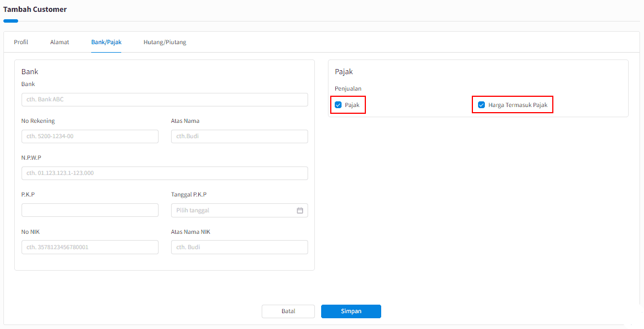Focus the empty P.K.P input field
Viewport: 644px width, 329px height.
click(90, 210)
